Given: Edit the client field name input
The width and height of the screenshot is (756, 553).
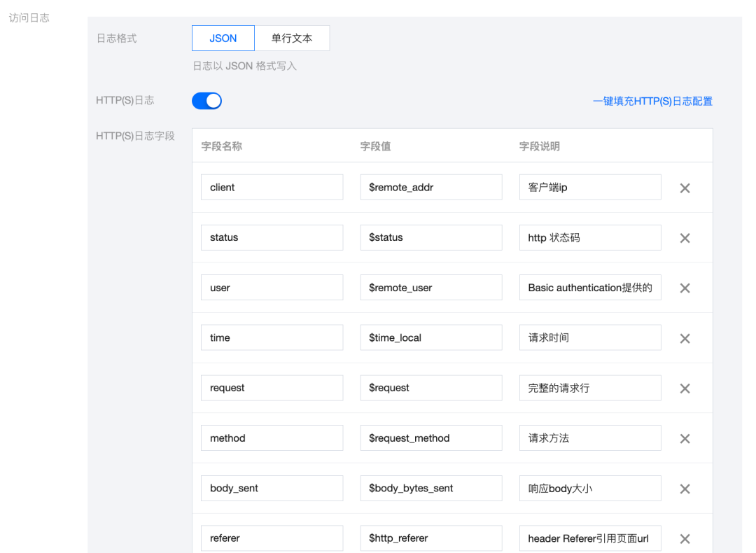Looking at the screenshot, I should click(272, 187).
